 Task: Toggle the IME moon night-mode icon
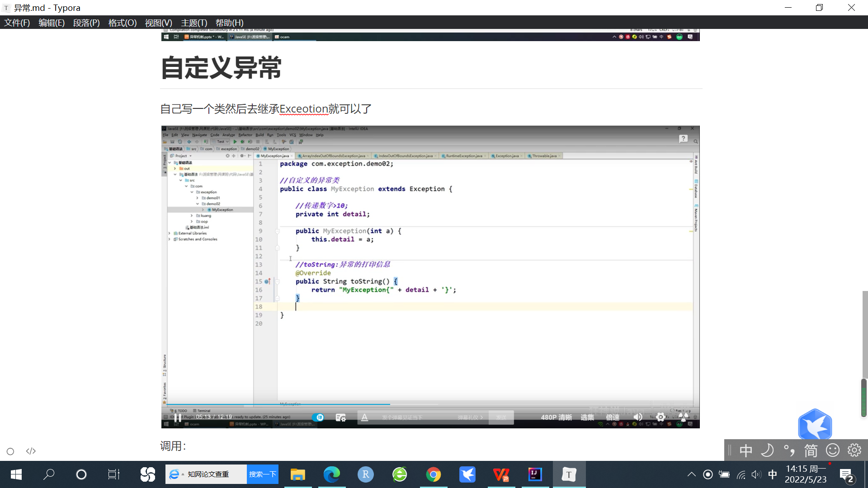tap(767, 450)
